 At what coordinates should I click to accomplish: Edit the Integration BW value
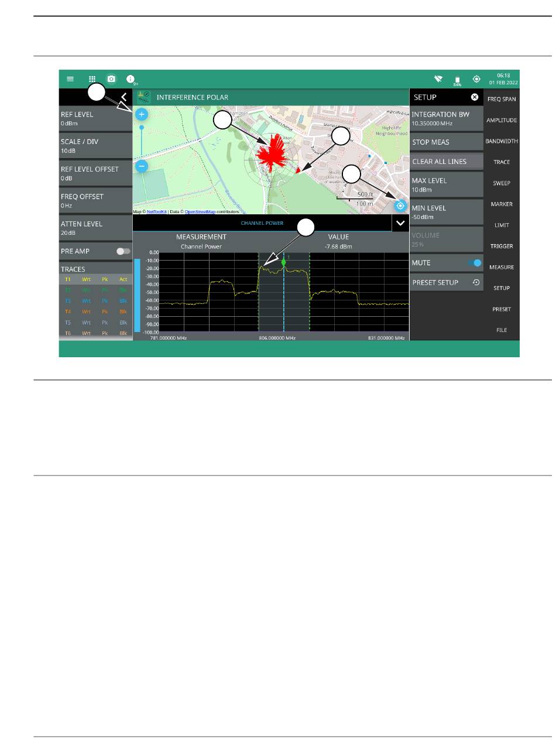(x=447, y=119)
